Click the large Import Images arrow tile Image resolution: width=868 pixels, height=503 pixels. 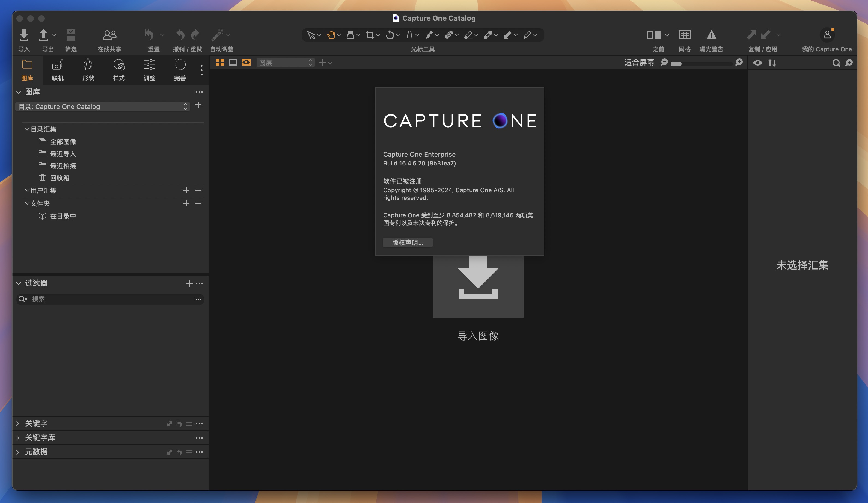pyautogui.click(x=478, y=286)
